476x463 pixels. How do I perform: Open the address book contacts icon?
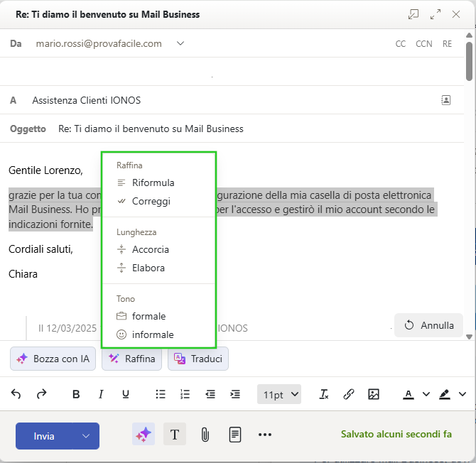[446, 100]
